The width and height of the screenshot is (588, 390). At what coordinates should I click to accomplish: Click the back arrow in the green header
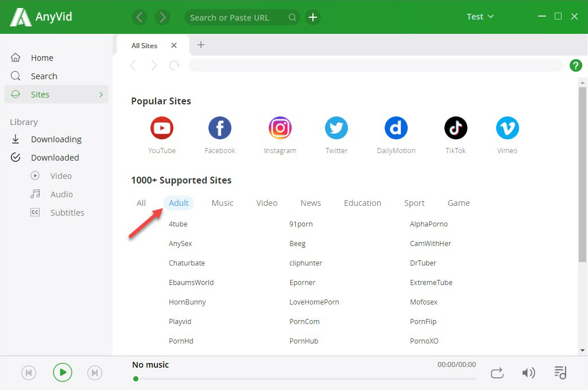click(x=140, y=17)
